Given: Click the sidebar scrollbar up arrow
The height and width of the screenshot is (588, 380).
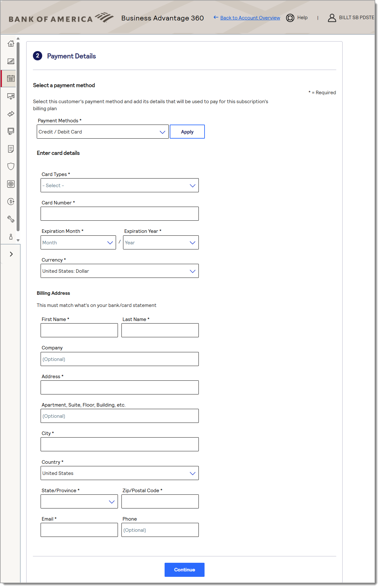Looking at the screenshot, I should [x=18, y=38].
